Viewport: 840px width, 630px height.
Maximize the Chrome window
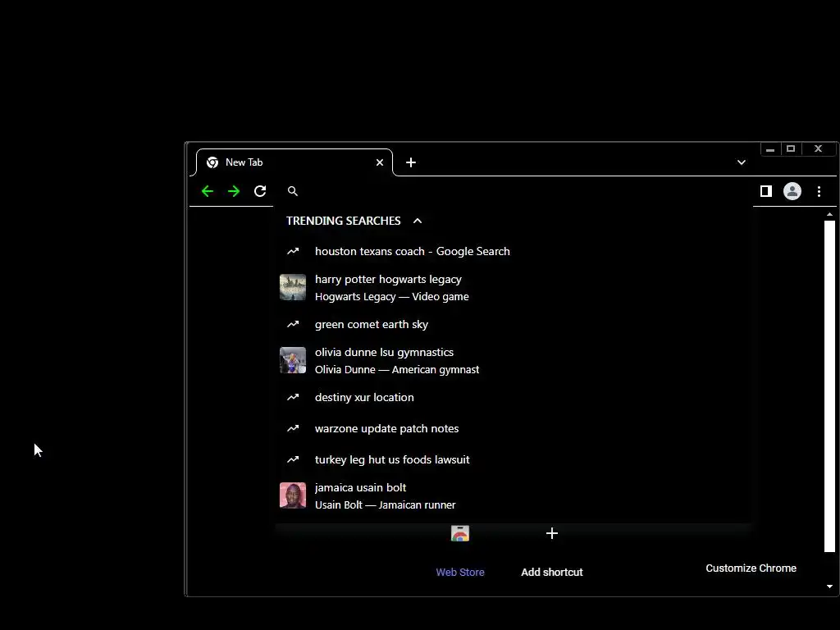(791, 149)
